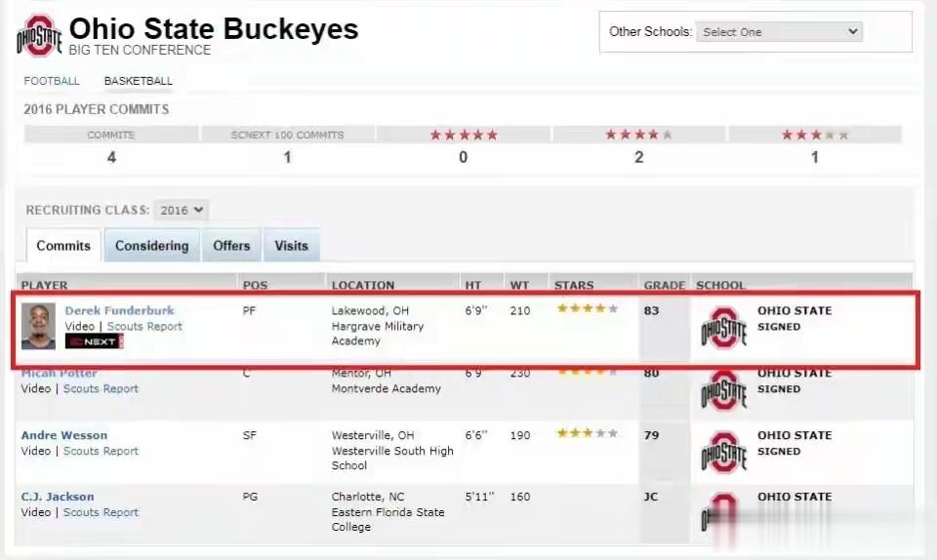Expand the Recruiting Class 2016 dropdown

182,210
